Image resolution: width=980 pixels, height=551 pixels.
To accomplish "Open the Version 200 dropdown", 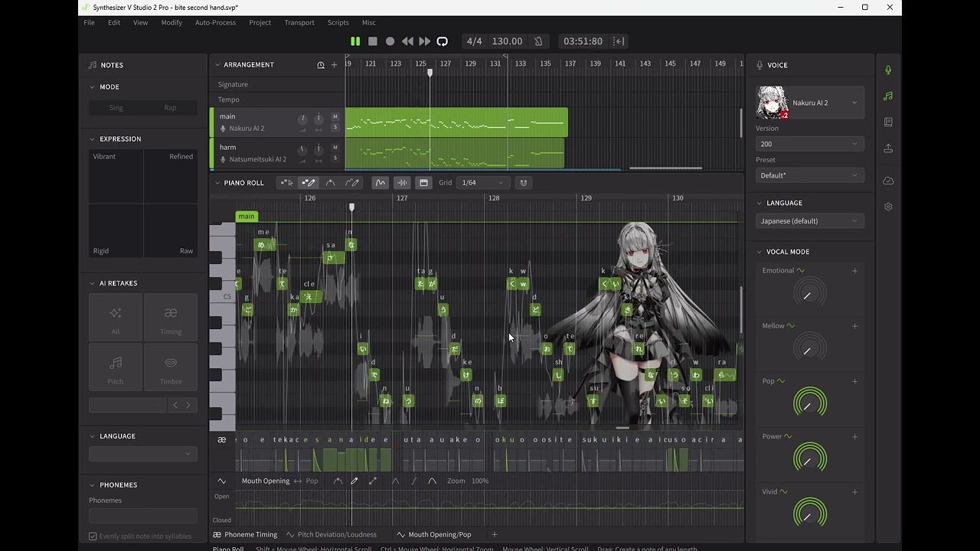I will coord(810,144).
